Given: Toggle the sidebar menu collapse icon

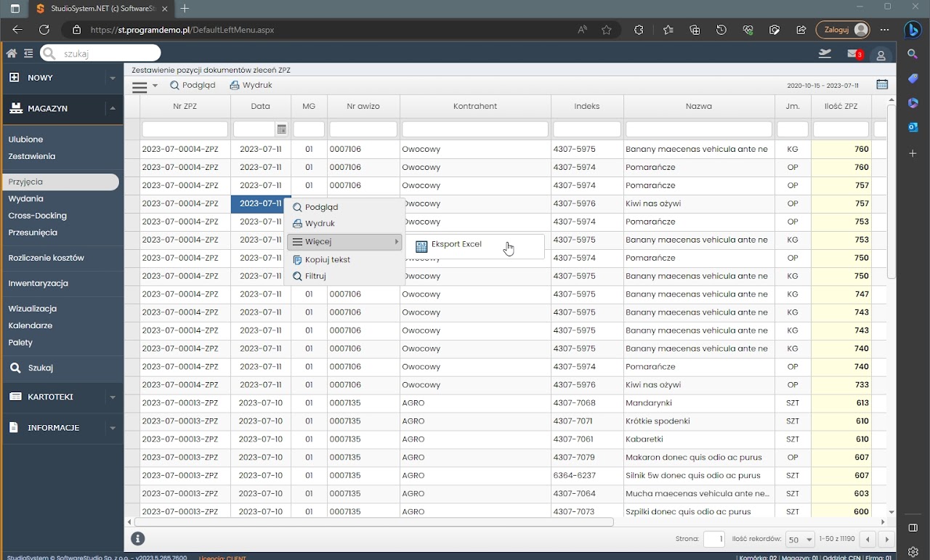Looking at the screenshot, I should pyautogui.click(x=28, y=53).
